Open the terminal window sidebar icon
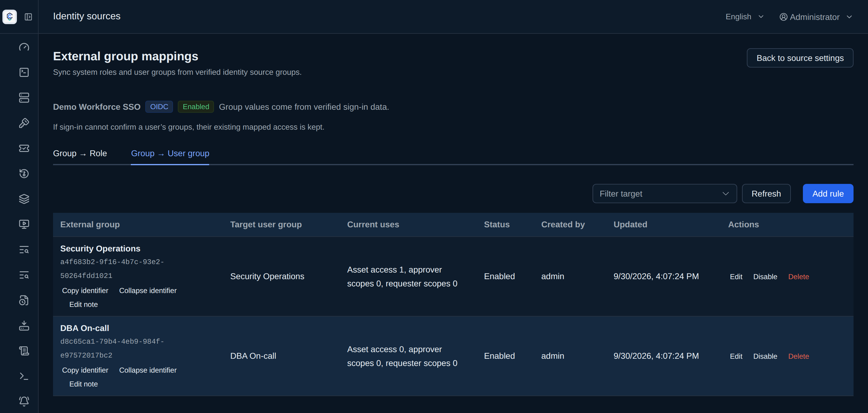 click(24, 72)
